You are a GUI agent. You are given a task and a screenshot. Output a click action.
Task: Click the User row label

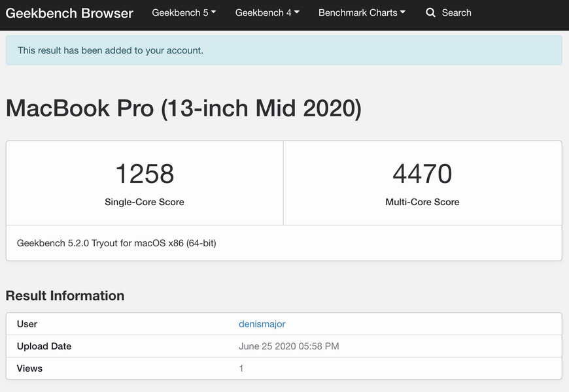(x=27, y=324)
